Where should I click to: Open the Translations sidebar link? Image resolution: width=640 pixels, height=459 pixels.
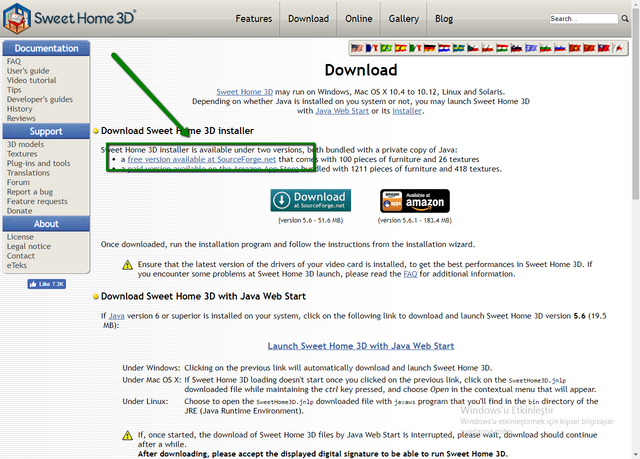pos(28,173)
